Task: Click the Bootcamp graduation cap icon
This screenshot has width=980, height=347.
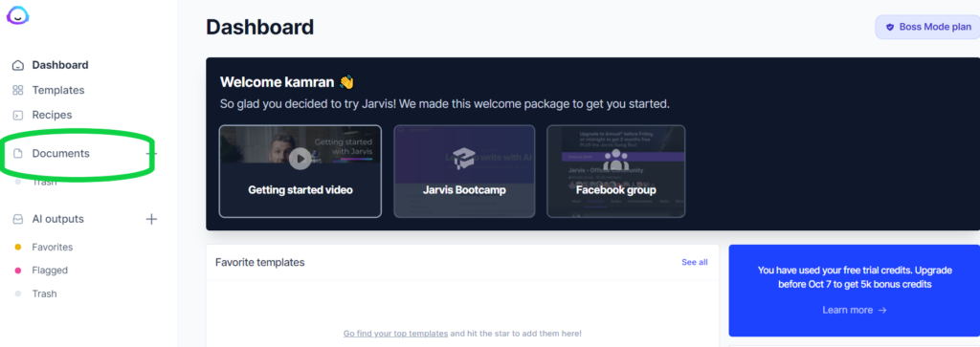Action: click(x=464, y=159)
